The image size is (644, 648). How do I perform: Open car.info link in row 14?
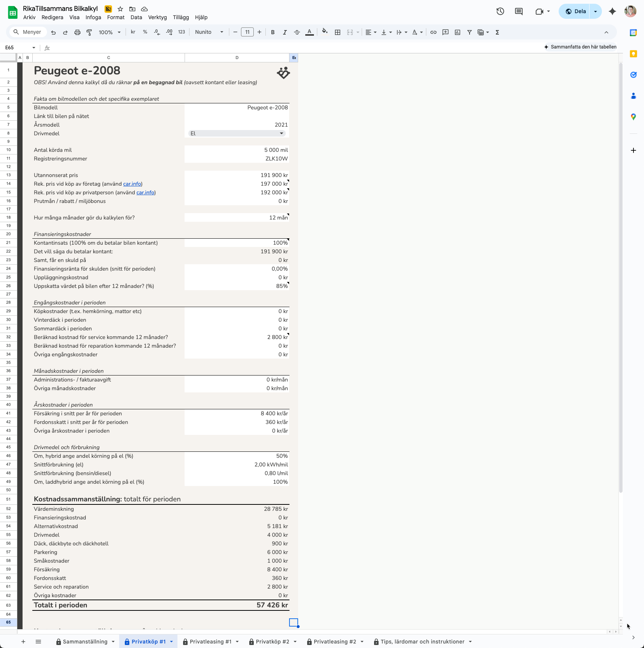click(x=132, y=184)
